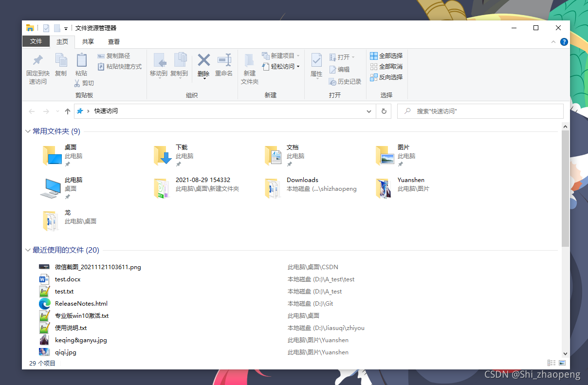This screenshot has height=385, width=588.
Task: Click the Back navigation arrow
Action: pyautogui.click(x=32, y=111)
